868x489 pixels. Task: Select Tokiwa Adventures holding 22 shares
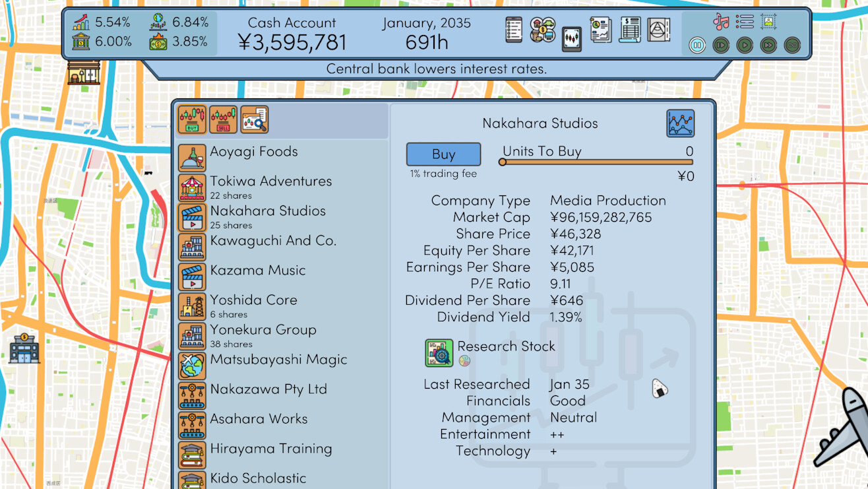coord(270,186)
